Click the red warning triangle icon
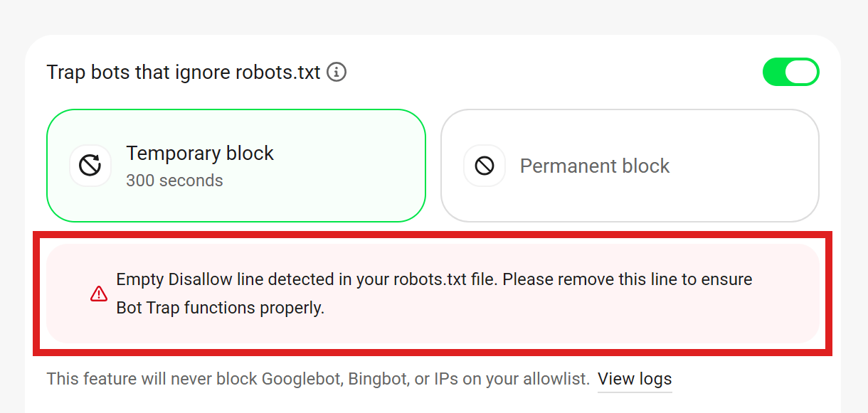Screen dimensions: 868x413 pos(99,294)
